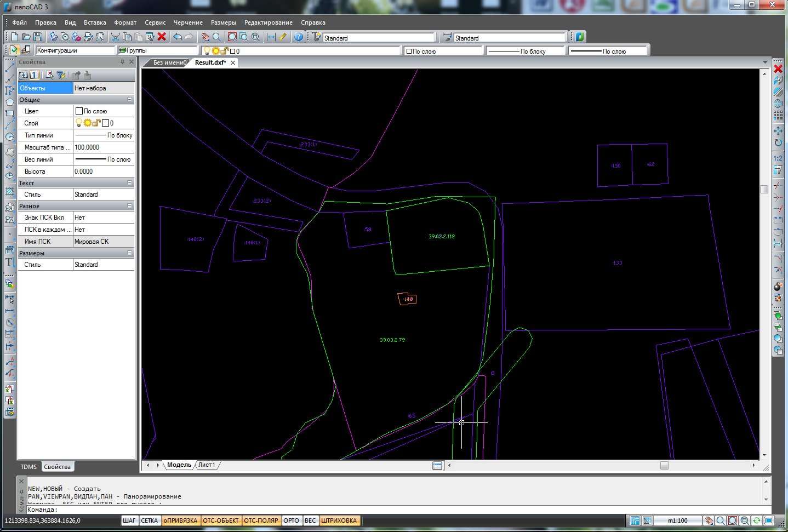
Task: Click the full-screen icon in status bar
Action: [769, 520]
